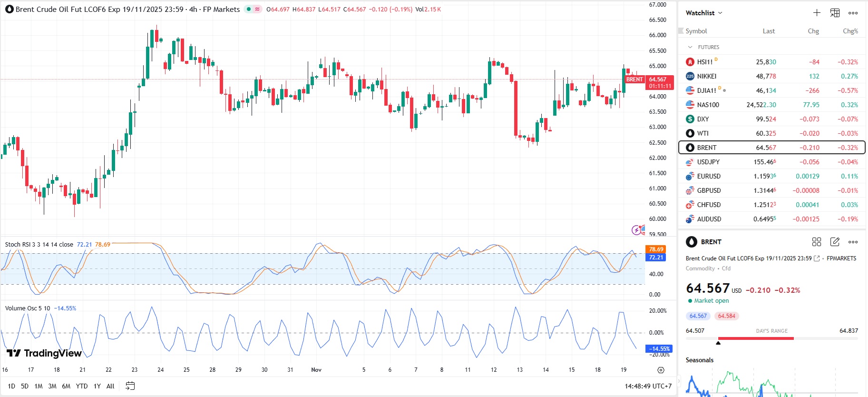This screenshot has width=868, height=397.
Task: Click the pink derived data indicator in chart header
Action: [x=257, y=9]
